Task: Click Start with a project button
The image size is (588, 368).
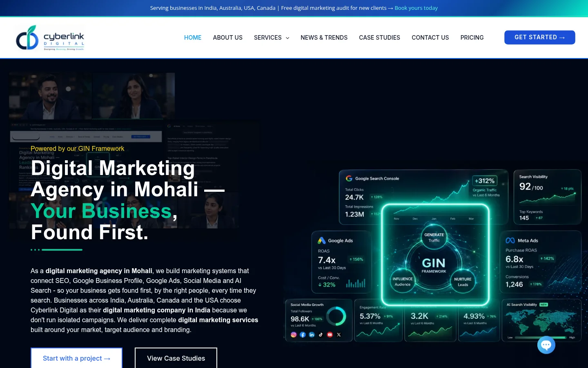Action: (76, 358)
